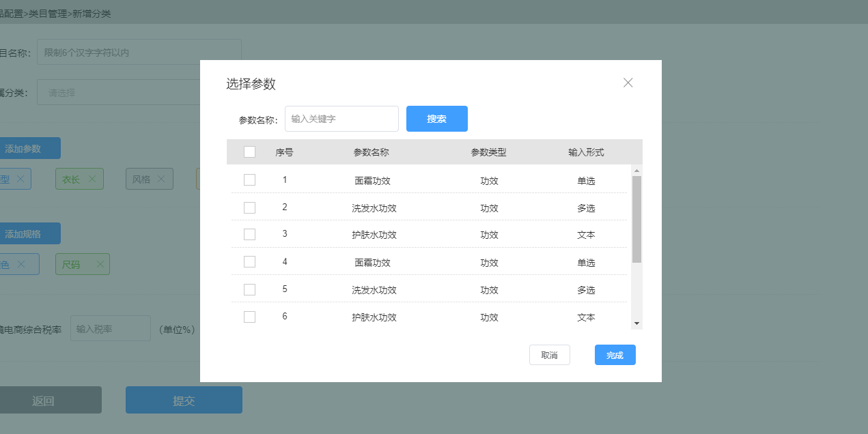Remove the 风格 parameter tag
The height and width of the screenshot is (434, 868).
pos(162,179)
